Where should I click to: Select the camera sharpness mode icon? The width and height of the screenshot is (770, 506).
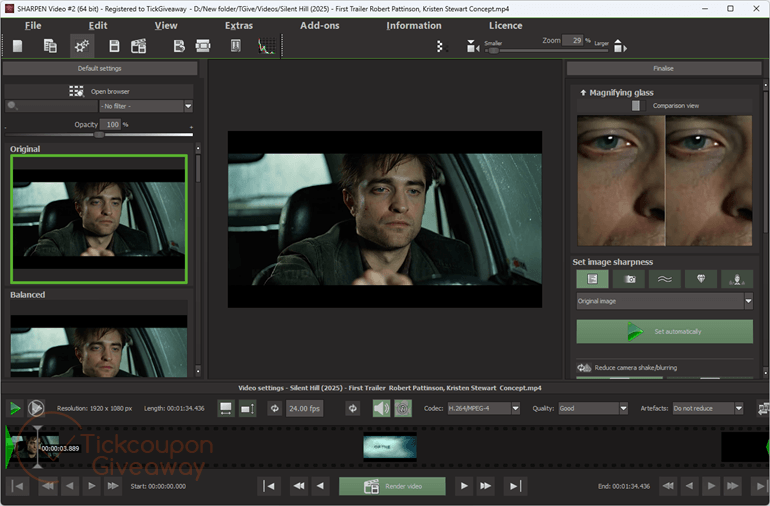click(630, 279)
